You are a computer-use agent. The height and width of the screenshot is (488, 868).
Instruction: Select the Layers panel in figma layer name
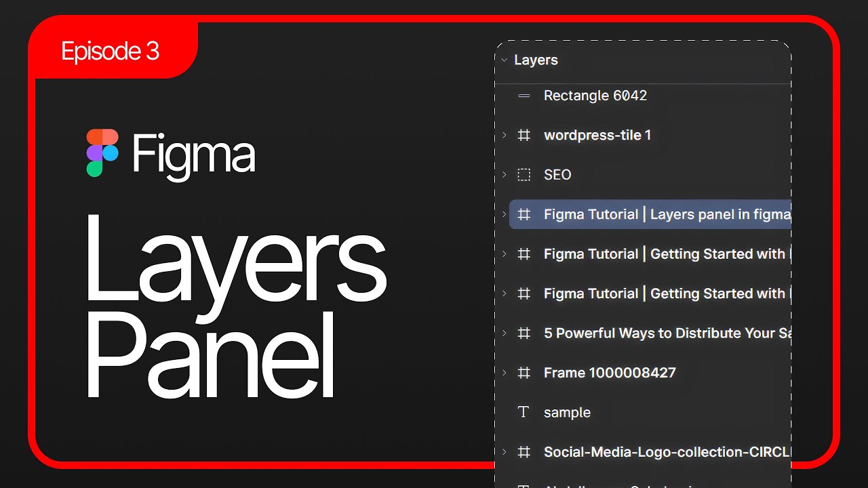tap(667, 214)
